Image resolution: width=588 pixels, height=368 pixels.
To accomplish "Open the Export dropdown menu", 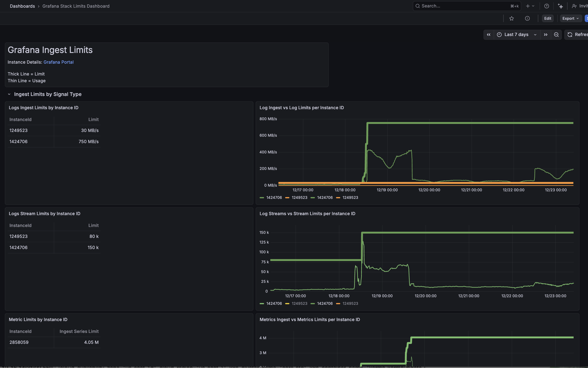I will click(571, 19).
